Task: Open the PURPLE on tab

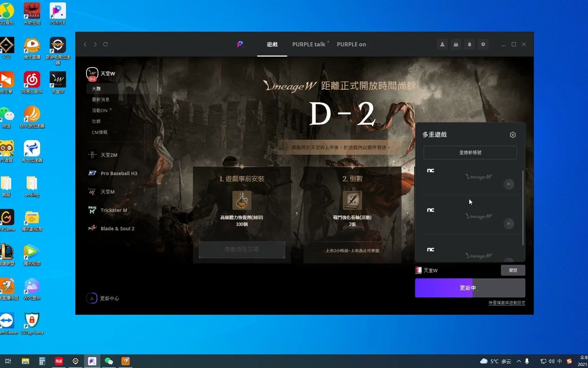Action: tap(351, 44)
